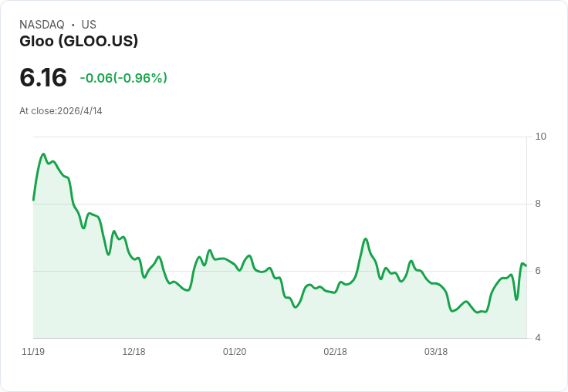Click the rightmost end of the price line
This screenshot has height=392, width=568.
pos(526,265)
